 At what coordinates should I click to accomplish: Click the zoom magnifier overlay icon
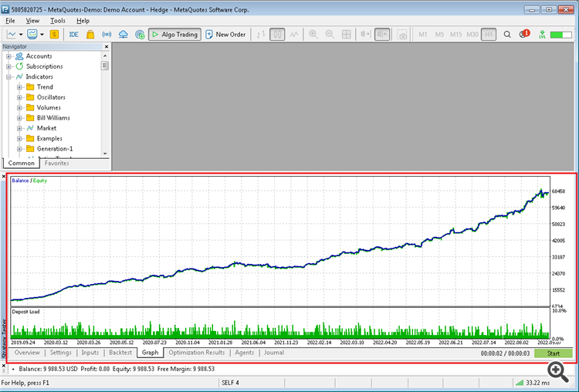click(558, 372)
